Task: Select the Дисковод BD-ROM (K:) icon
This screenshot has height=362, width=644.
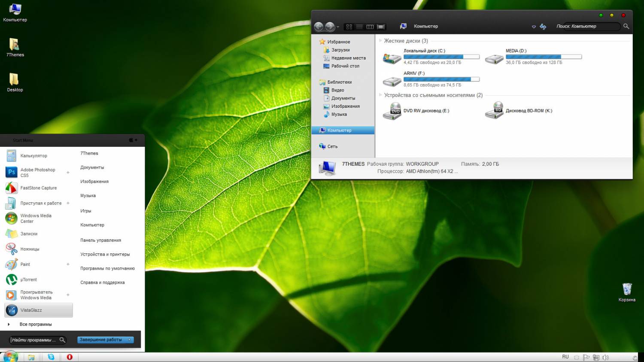Action: (x=494, y=110)
